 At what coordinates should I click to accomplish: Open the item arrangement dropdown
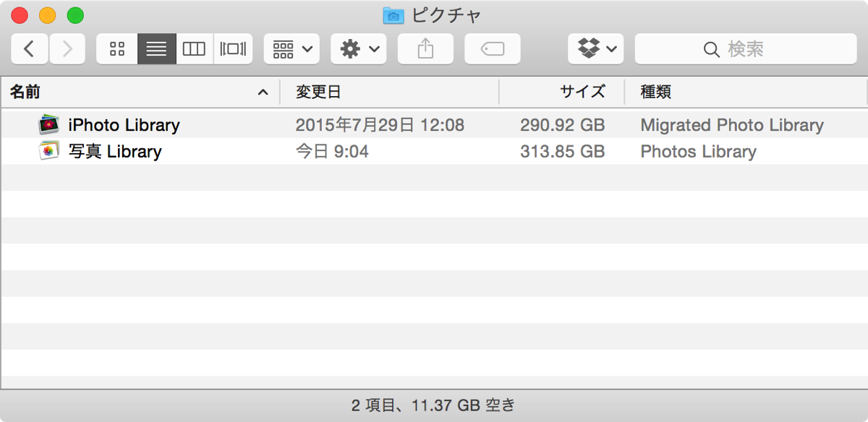click(x=292, y=49)
